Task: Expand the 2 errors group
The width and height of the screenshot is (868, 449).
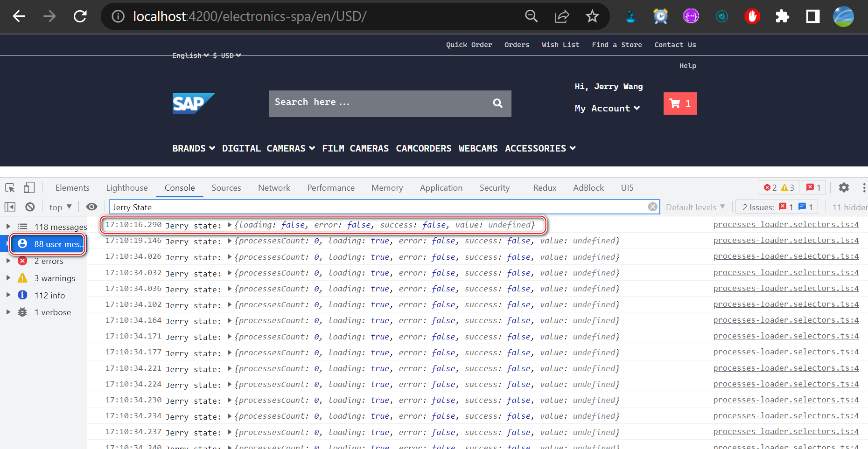Action: click(x=8, y=261)
